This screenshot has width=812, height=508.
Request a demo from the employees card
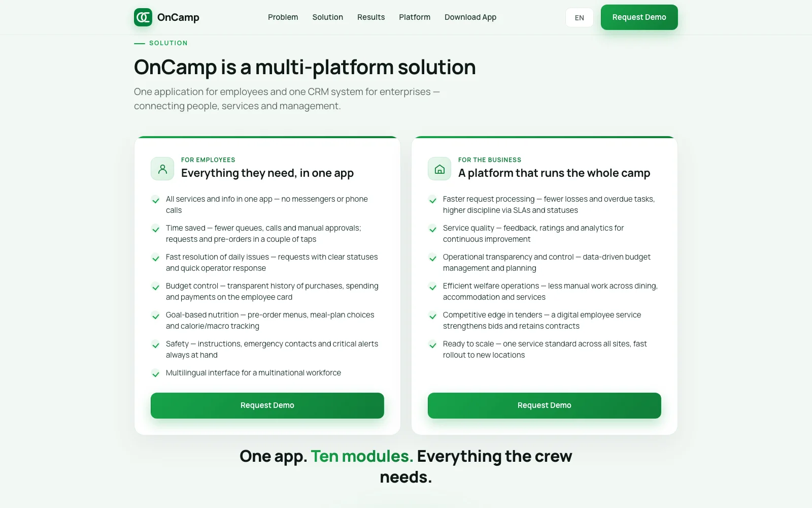click(267, 405)
